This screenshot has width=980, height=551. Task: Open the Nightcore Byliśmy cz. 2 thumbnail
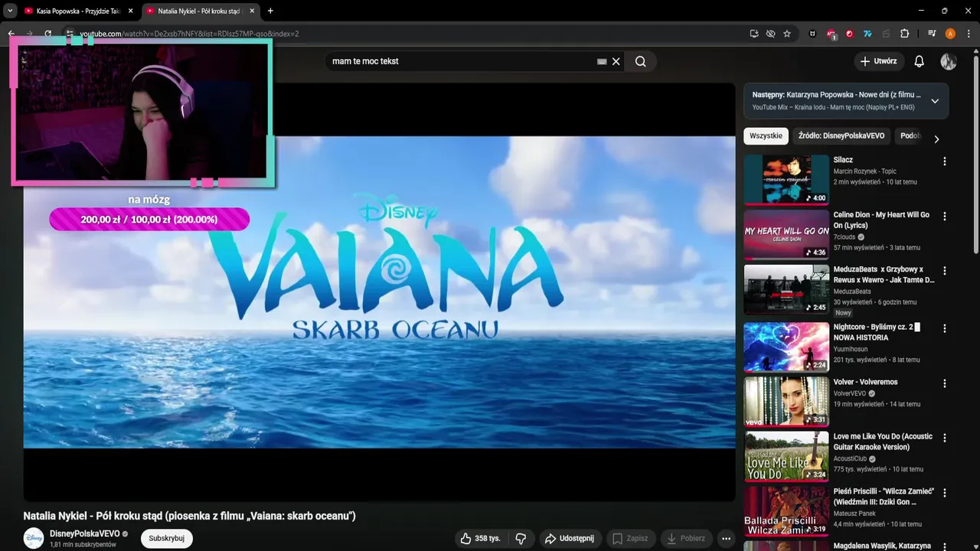pyautogui.click(x=786, y=347)
